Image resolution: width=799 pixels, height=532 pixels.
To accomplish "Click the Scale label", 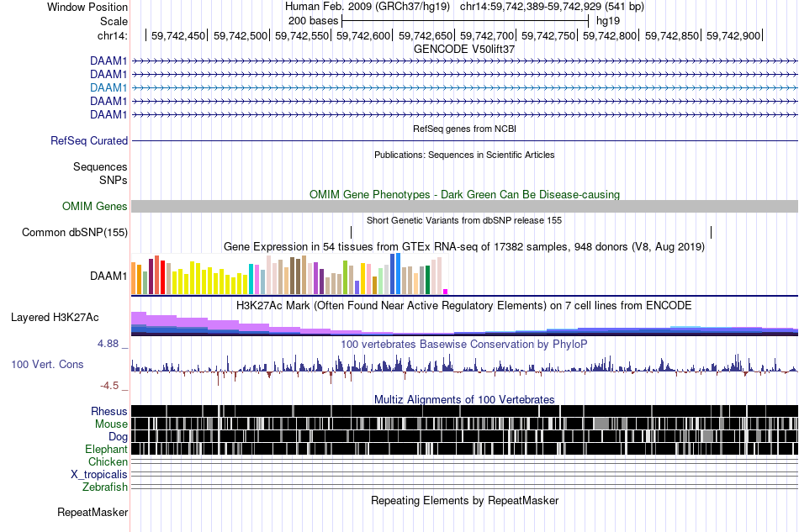I will pos(114,21).
